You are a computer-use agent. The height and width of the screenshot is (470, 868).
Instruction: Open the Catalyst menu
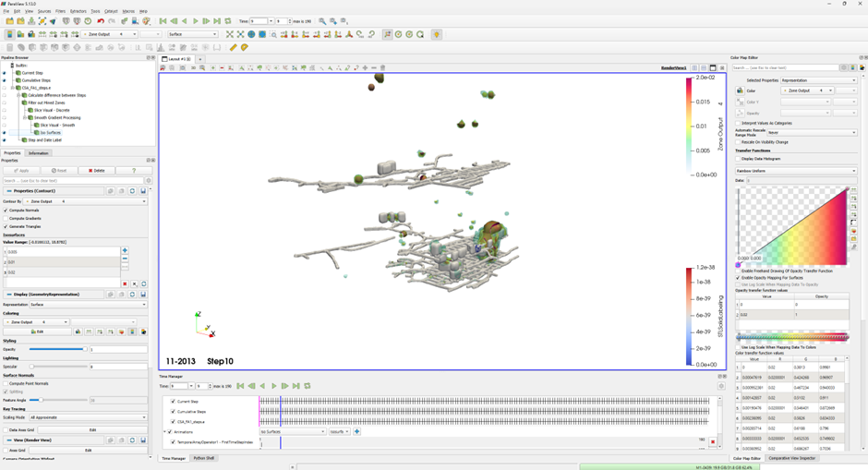(x=111, y=11)
